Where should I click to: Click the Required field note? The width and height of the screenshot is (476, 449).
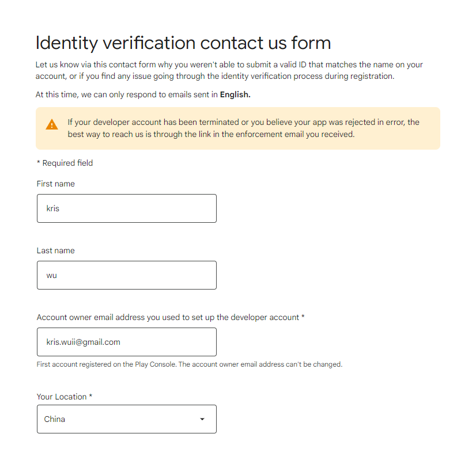coord(65,163)
